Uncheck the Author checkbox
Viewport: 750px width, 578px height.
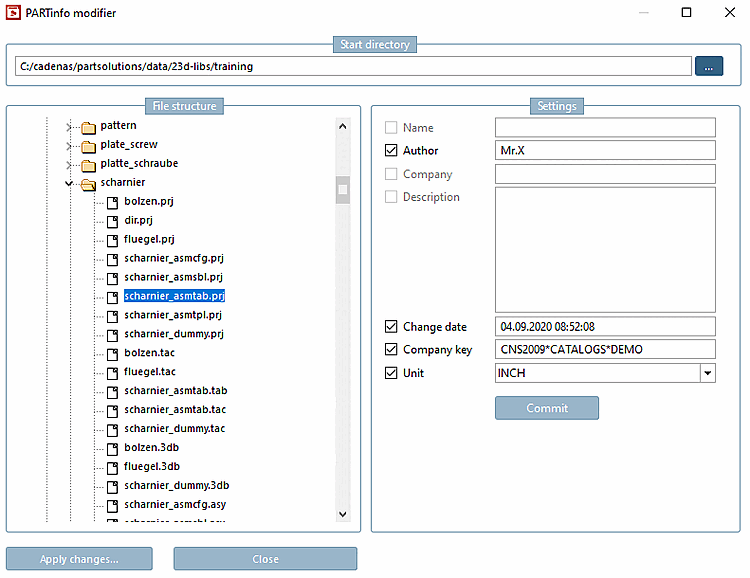pos(391,151)
